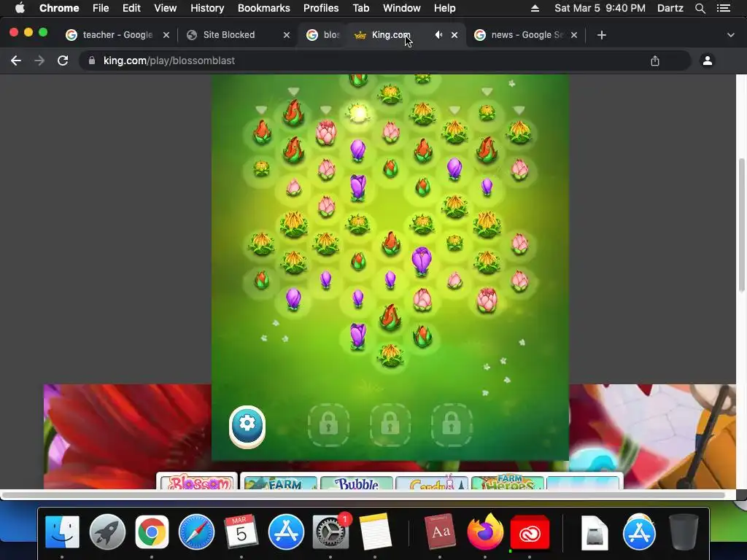Screen dimensions: 747x560
Task: Click the vertical page scrollbar
Action: (741, 224)
